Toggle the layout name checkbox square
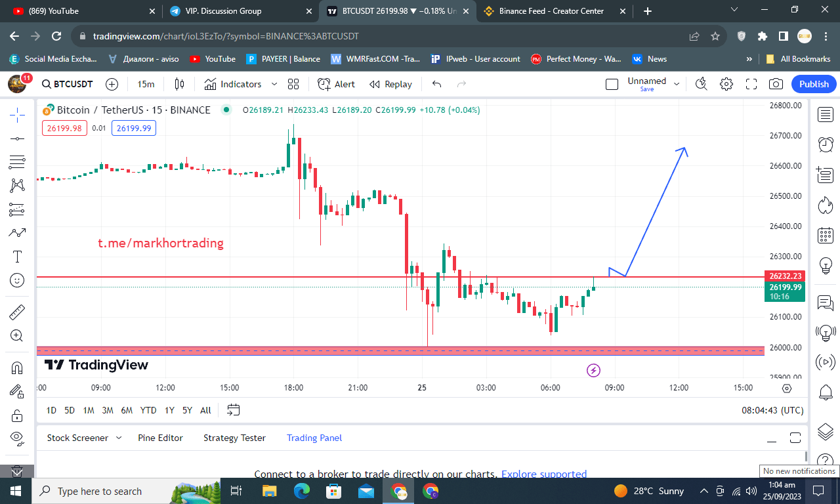Viewport: 840px width, 504px height. coord(612,84)
